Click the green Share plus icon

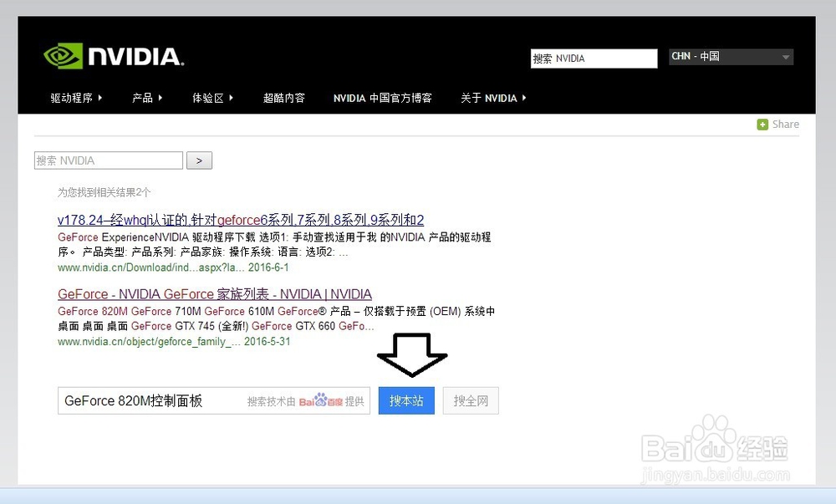click(762, 125)
